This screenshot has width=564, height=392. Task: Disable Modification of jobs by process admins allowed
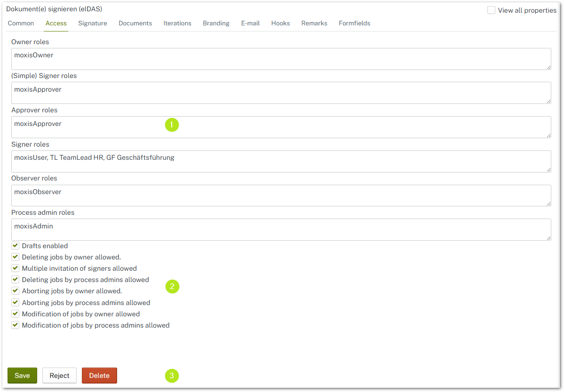tap(15, 325)
